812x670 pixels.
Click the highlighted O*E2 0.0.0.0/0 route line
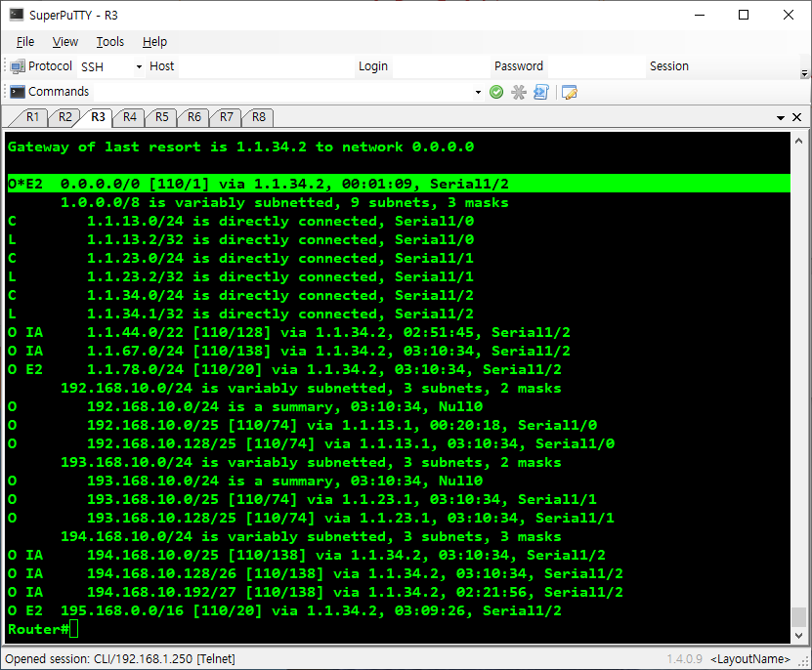pyautogui.click(x=399, y=184)
